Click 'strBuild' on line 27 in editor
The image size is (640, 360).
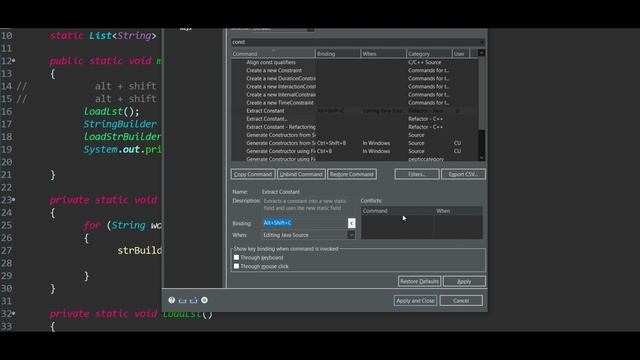tap(139, 251)
